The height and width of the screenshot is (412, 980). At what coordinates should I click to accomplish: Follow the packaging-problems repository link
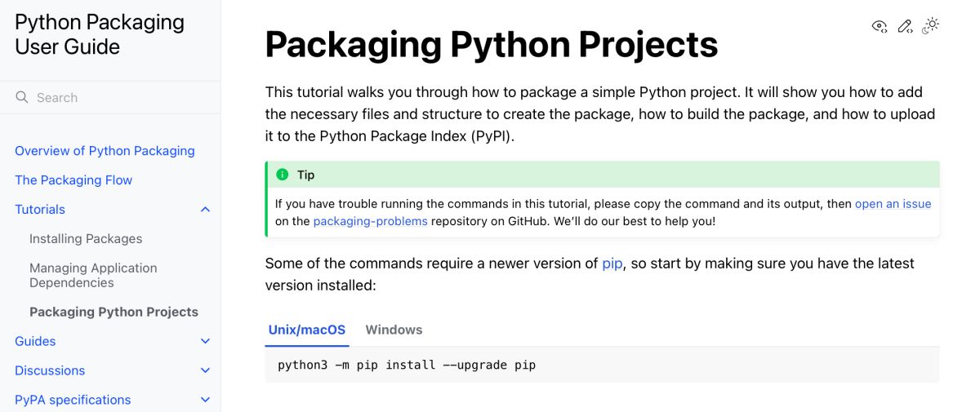point(370,221)
